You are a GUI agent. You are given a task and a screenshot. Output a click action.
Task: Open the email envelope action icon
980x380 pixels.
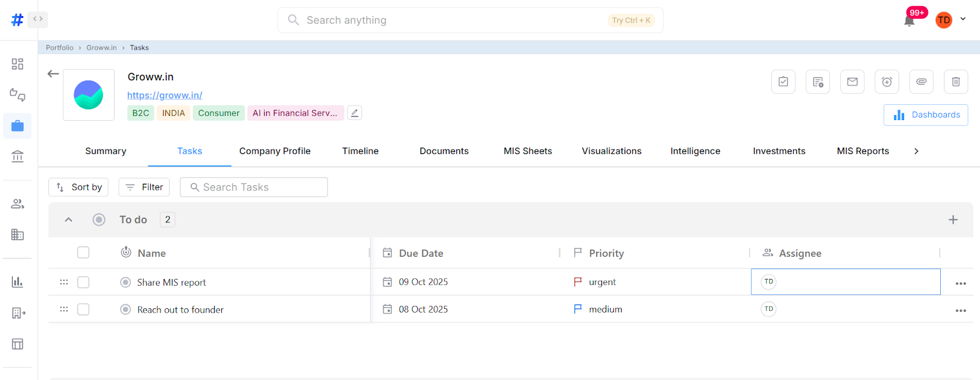tap(852, 82)
